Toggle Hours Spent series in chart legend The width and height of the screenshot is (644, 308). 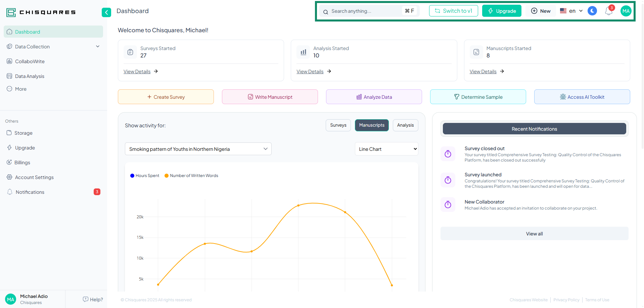[x=145, y=176]
